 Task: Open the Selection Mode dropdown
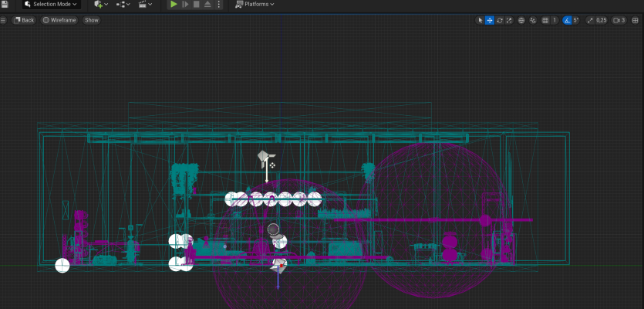[51, 5]
